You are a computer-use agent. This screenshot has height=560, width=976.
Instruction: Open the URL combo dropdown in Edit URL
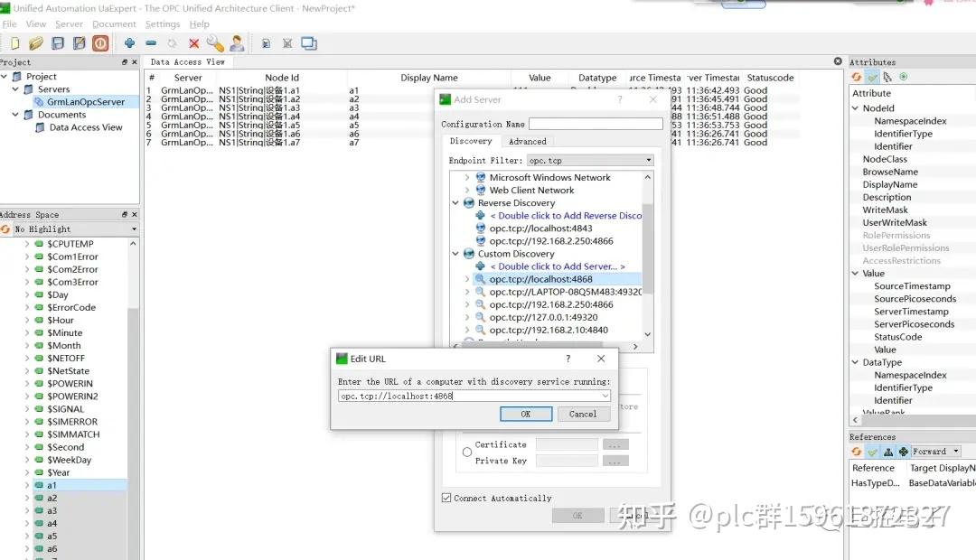604,395
